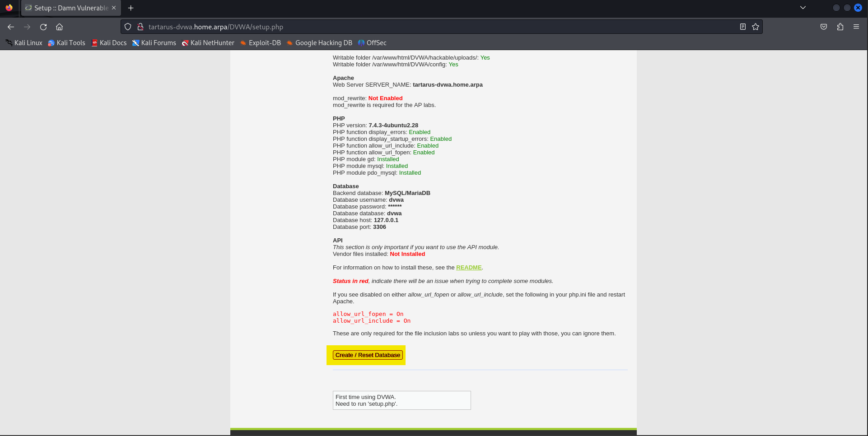
Task: Close the Setup :: Damn Vulnerable tab
Action: [x=114, y=8]
